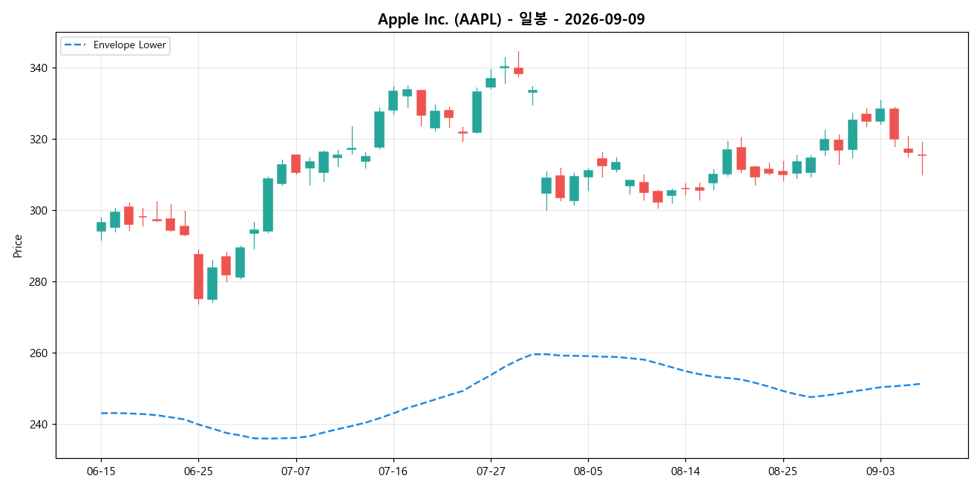The height and width of the screenshot is (490, 980).
Task: Click the 08-14 date tick label
Action: tap(685, 471)
